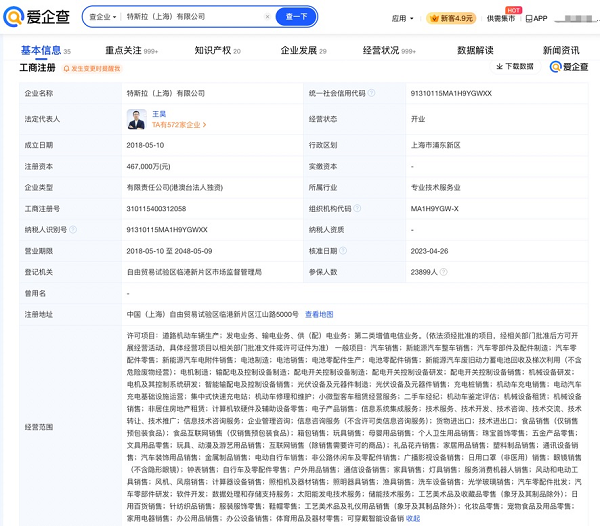
Task: Open the 查企业 search type dropdown
Action: pyautogui.click(x=103, y=17)
